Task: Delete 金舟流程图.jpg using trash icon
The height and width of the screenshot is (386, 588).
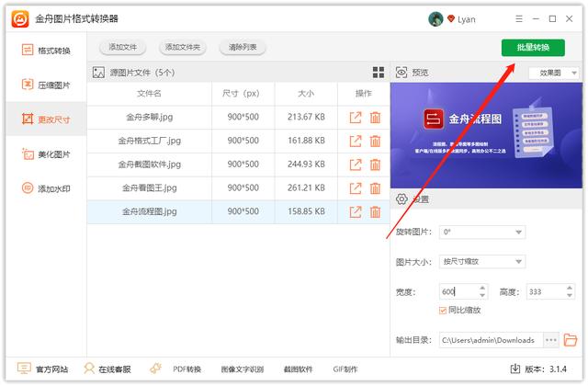Action: 375,212
